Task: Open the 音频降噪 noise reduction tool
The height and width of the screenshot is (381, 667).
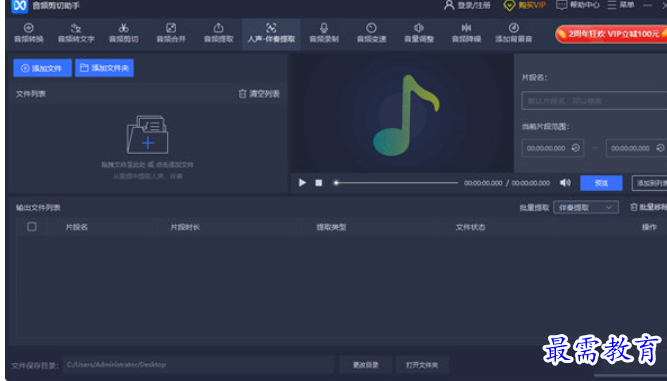Action: click(x=466, y=33)
